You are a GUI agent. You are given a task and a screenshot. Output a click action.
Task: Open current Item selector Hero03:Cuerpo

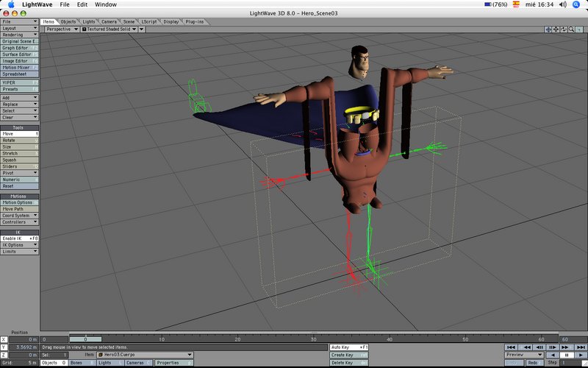[145, 355]
